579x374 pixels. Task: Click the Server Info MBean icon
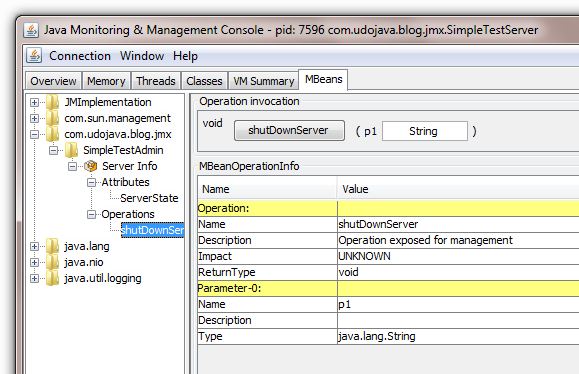(x=90, y=166)
